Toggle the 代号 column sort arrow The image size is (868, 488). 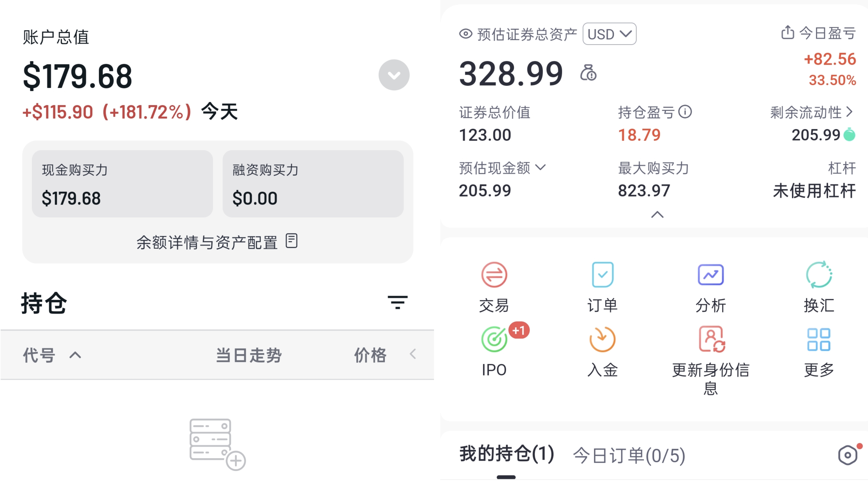[75, 355]
